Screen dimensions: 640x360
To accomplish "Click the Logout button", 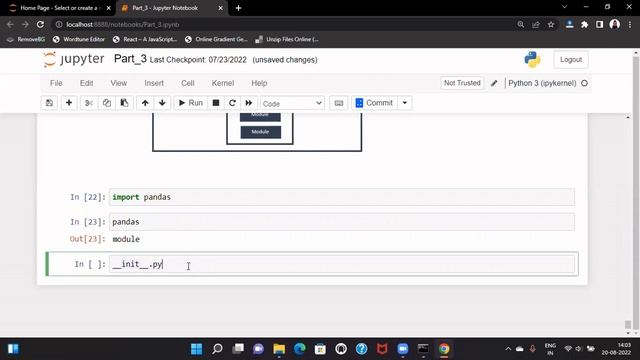I will (571, 60).
